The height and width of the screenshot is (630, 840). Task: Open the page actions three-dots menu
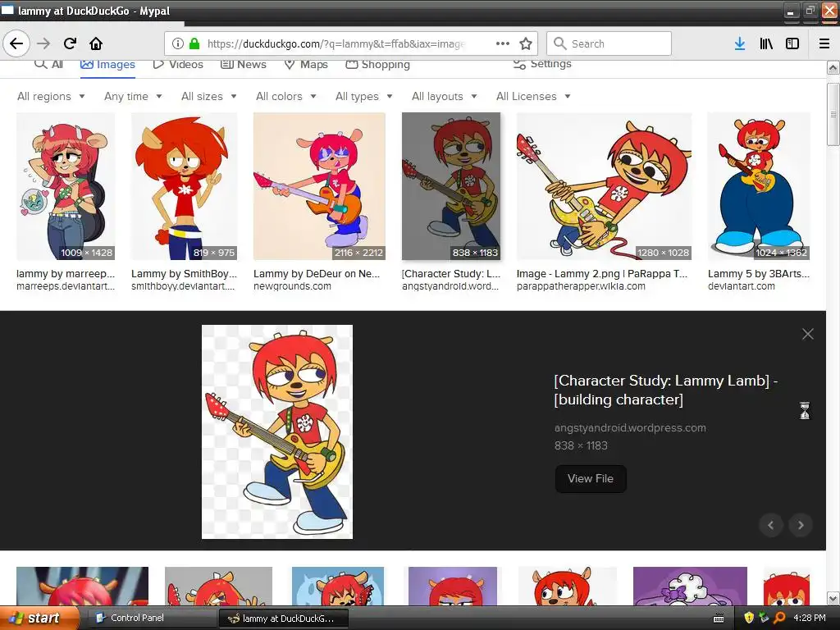(x=503, y=43)
